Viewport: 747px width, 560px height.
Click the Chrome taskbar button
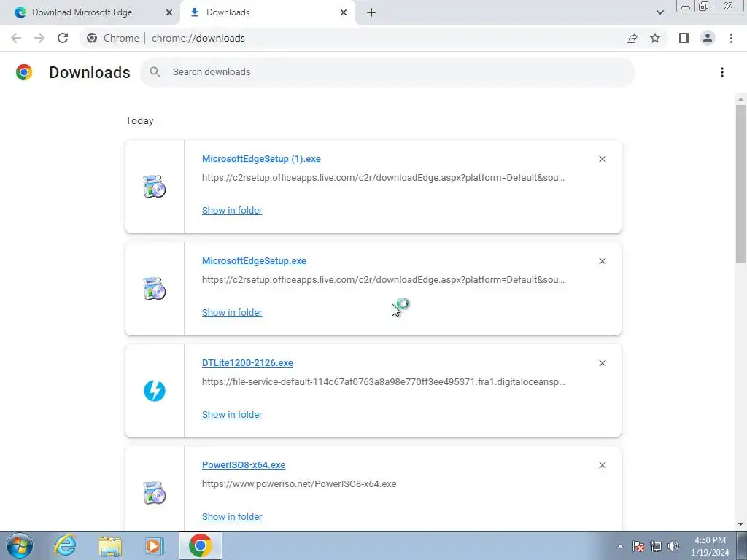(x=201, y=545)
